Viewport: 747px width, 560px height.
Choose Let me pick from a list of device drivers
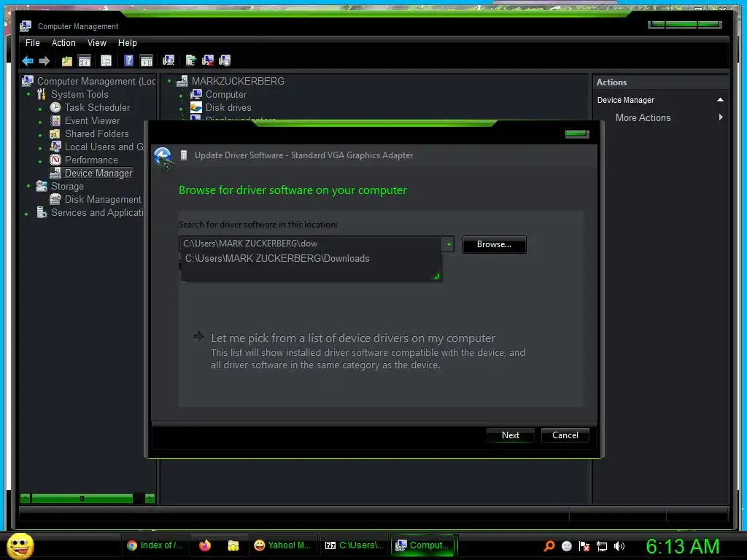pyautogui.click(x=352, y=338)
